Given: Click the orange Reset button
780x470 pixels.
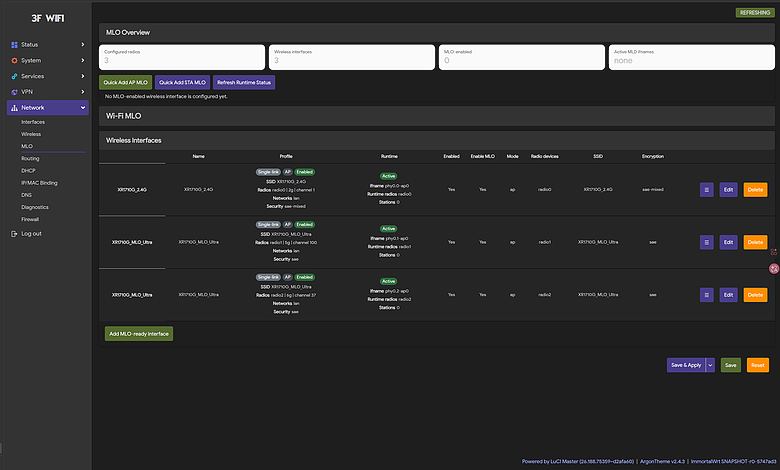Looking at the screenshot, I should tap(758, 365).
